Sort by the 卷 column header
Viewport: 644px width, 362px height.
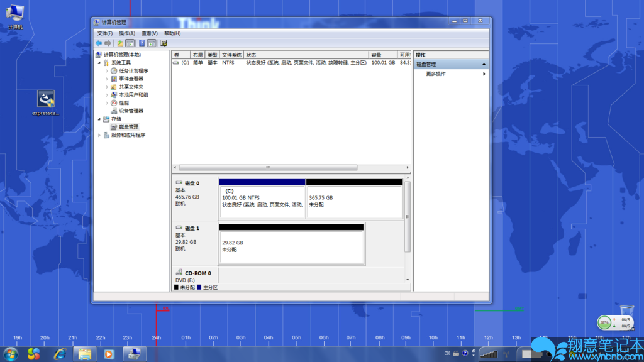pos(181,55)
